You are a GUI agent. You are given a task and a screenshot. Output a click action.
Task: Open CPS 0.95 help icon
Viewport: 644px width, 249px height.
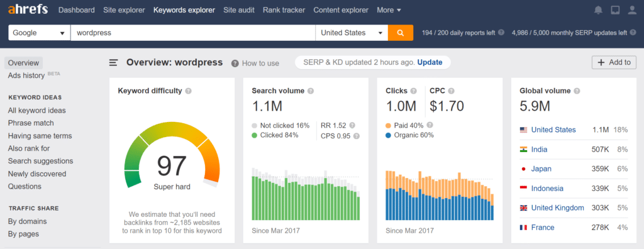click(x=357, y=136)
